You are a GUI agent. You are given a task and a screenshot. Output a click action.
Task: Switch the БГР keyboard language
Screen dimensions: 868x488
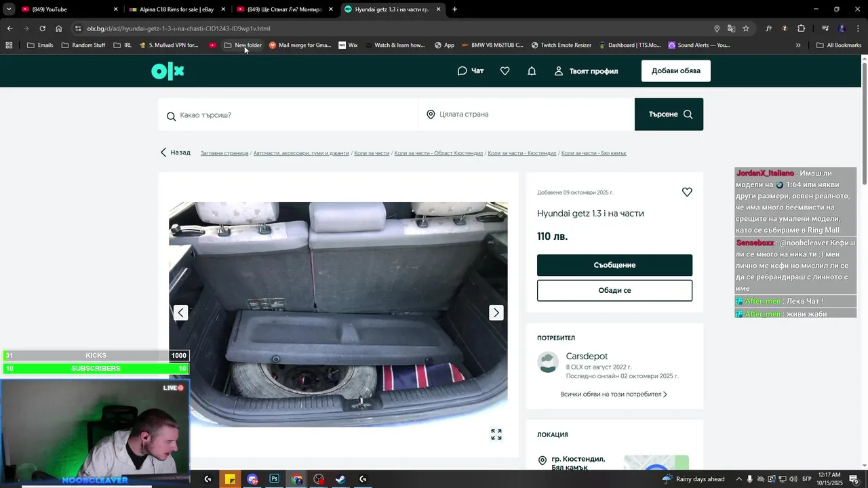click(x=807, y=479)
